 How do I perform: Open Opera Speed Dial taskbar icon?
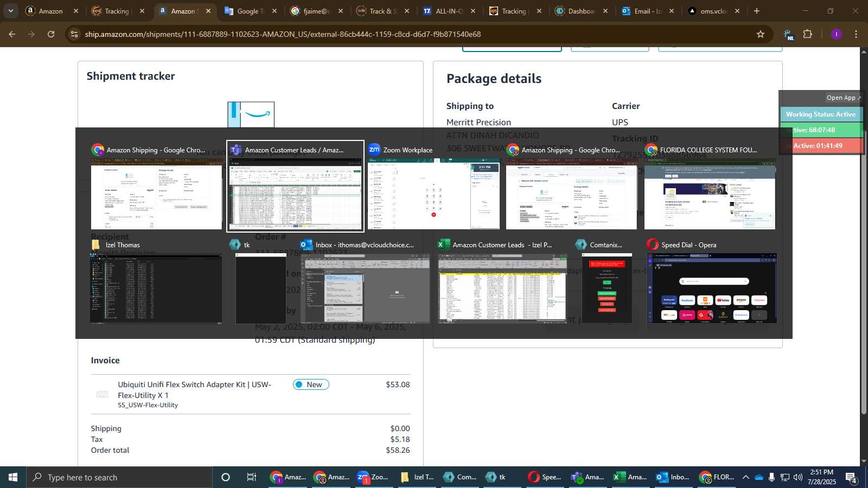pyautogui.click(x=545, y=477)
